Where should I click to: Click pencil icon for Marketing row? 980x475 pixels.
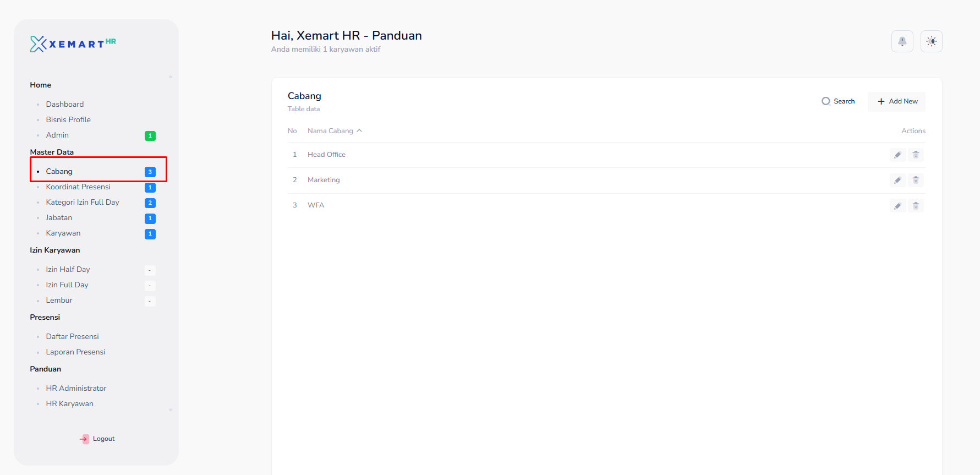(x=897, y=180)
